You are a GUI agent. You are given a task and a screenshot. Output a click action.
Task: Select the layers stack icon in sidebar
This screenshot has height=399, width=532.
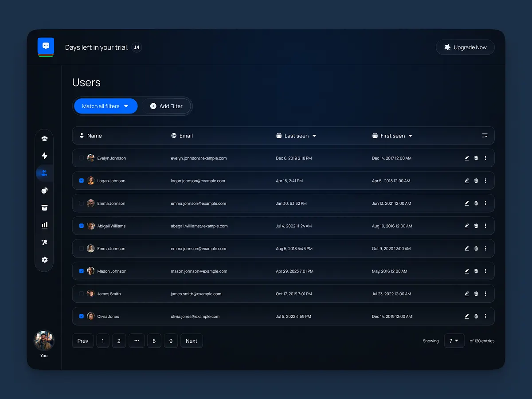pos(44,138)
